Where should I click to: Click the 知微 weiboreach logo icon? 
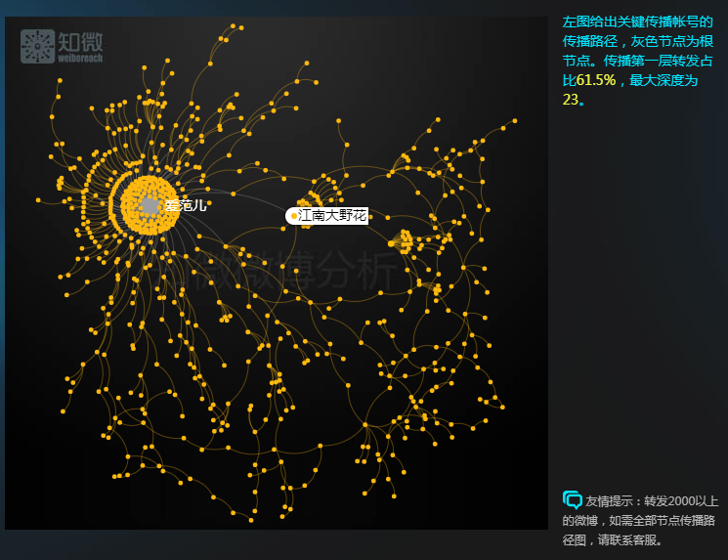pyautogui.click(x=37, y=47)
